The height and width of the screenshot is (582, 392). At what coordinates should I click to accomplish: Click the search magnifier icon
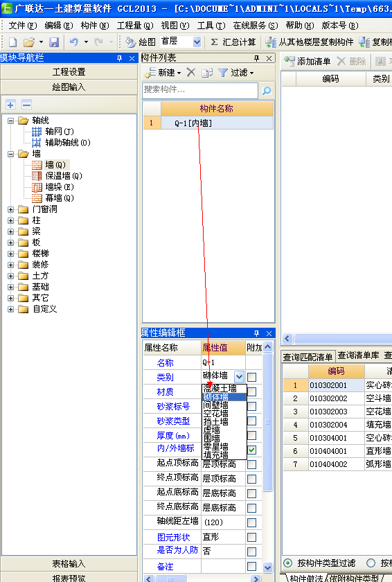pyautogui.click(x=267, y=90)
